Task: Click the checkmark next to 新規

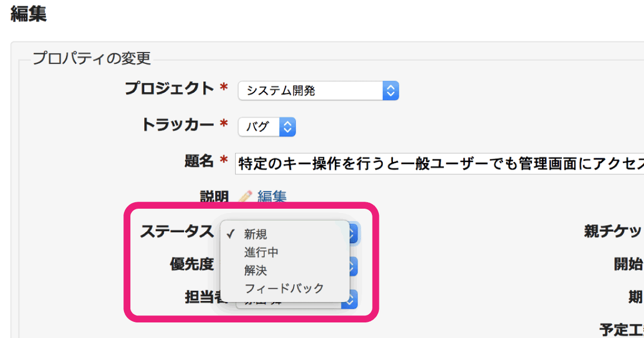Action: (231, 234)
